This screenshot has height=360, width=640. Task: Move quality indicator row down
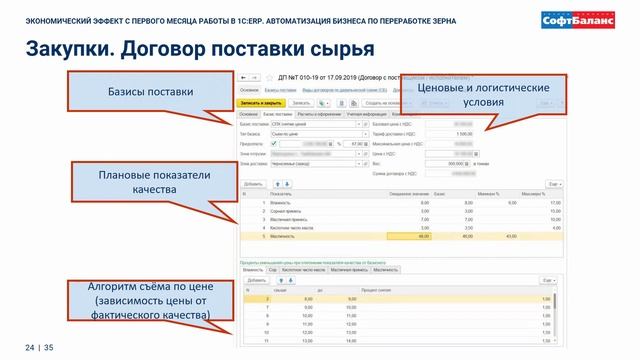coord(287,184)
